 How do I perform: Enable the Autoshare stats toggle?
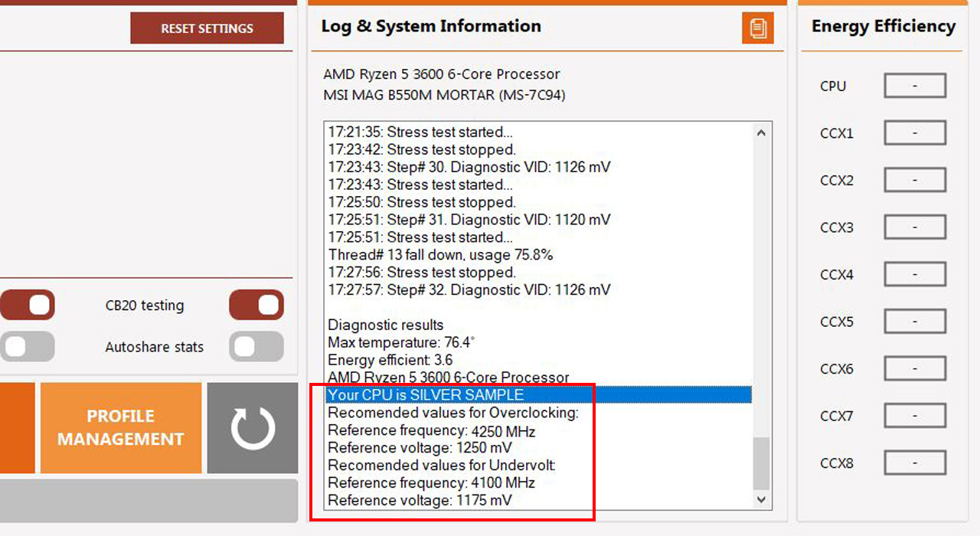click(x=256, y=347)
